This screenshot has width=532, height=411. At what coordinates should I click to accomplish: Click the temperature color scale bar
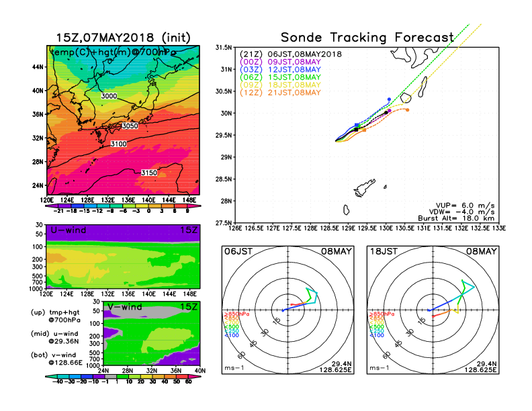point(122,205)
